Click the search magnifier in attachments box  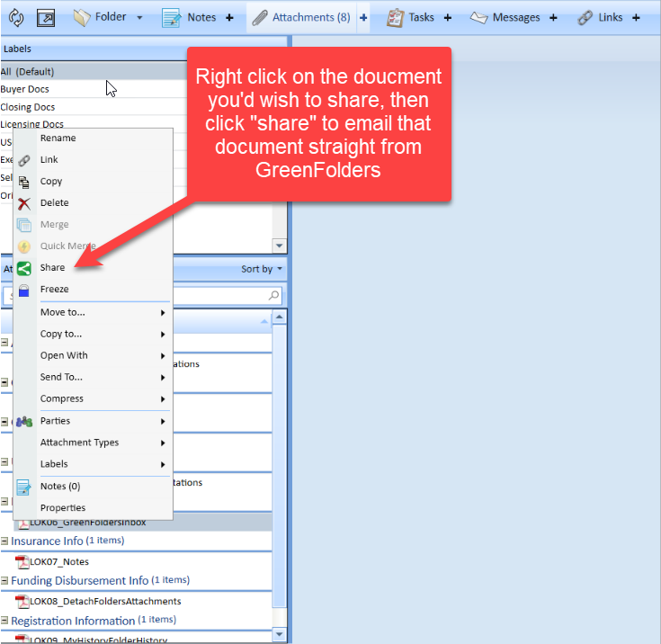[274, 295]
